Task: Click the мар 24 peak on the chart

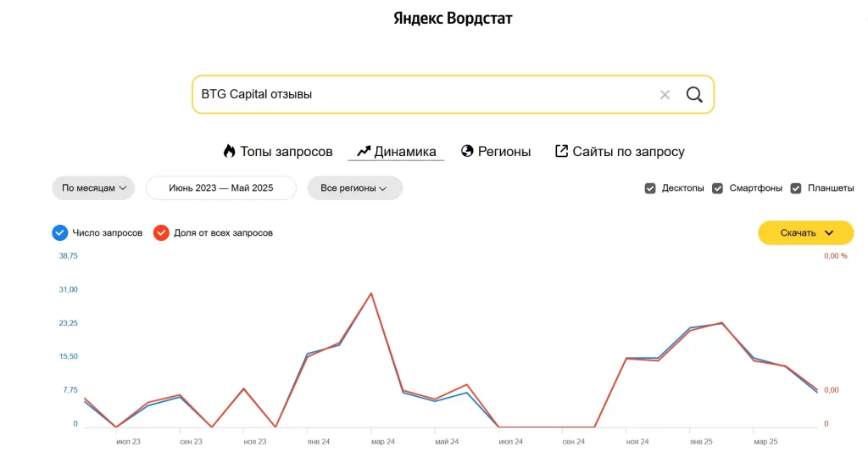Action: [x=371, y=293]
